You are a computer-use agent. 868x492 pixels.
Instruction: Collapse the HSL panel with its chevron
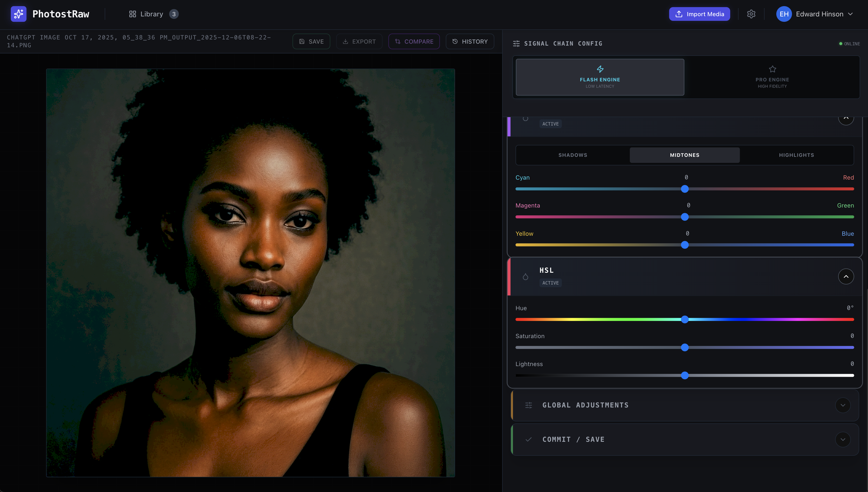tap(846, 276)
